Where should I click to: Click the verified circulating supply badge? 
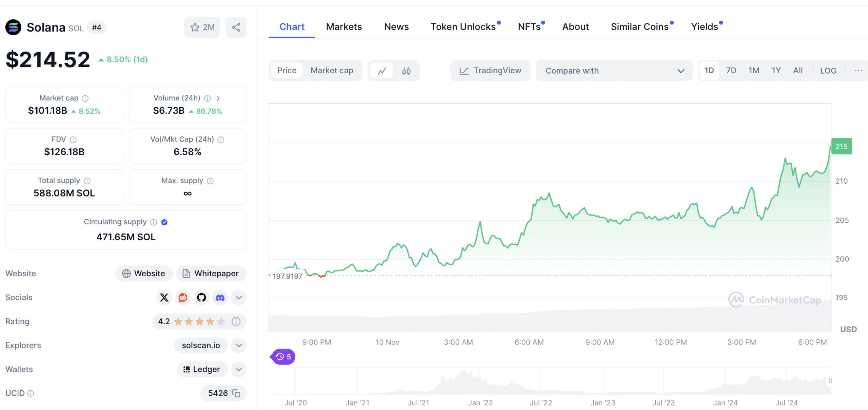tap(164, 222)
